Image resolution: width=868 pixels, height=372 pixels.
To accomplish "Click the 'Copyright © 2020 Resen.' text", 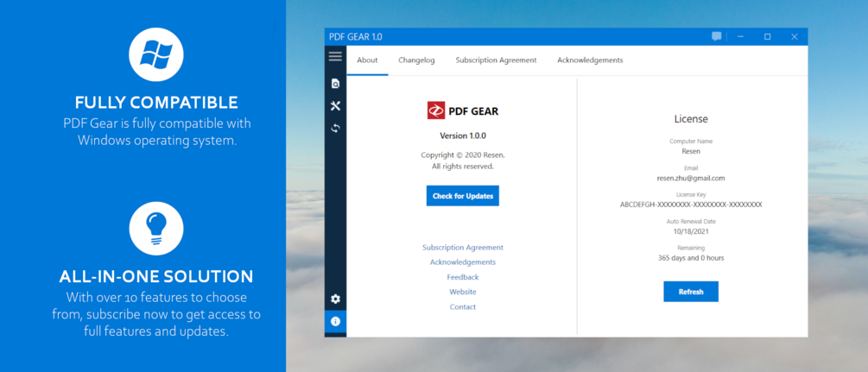I will (x=463, y=155).
